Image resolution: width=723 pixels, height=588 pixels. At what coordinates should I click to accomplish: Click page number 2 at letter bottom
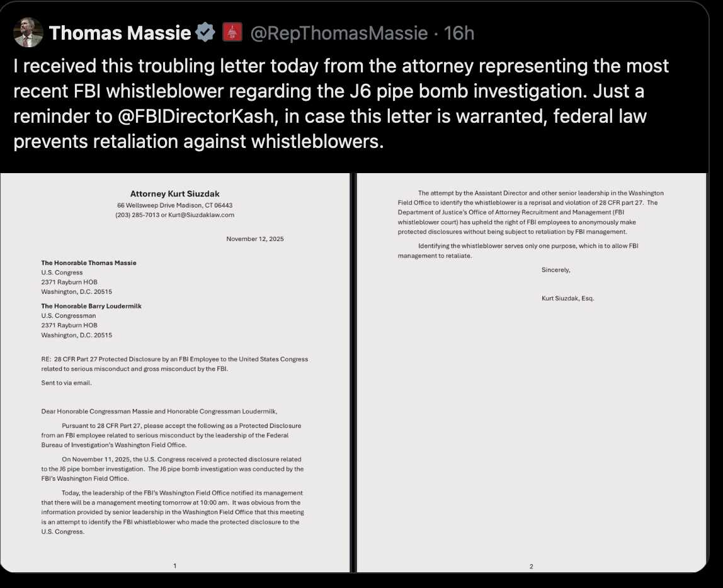click(531, 567)
